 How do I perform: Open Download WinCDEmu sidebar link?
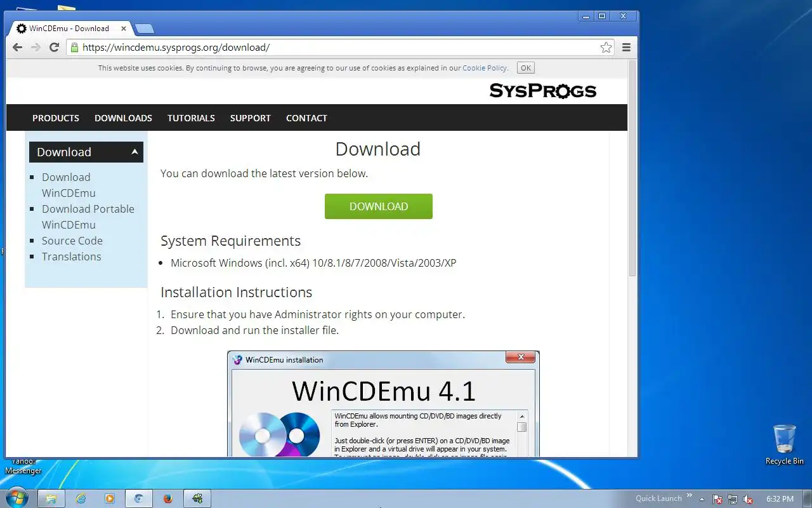(x=69, y=185)
